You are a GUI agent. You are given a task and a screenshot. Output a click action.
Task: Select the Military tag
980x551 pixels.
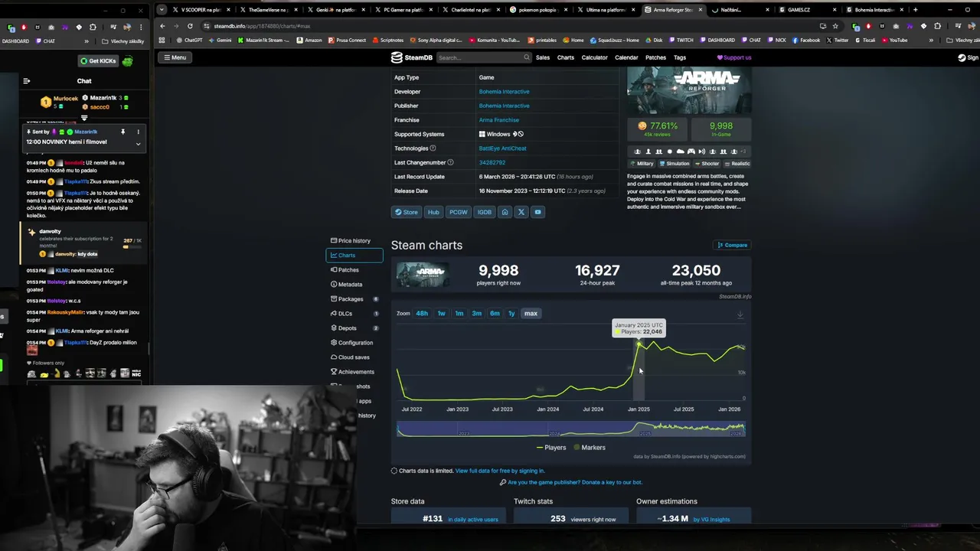(x=642, y=163)
